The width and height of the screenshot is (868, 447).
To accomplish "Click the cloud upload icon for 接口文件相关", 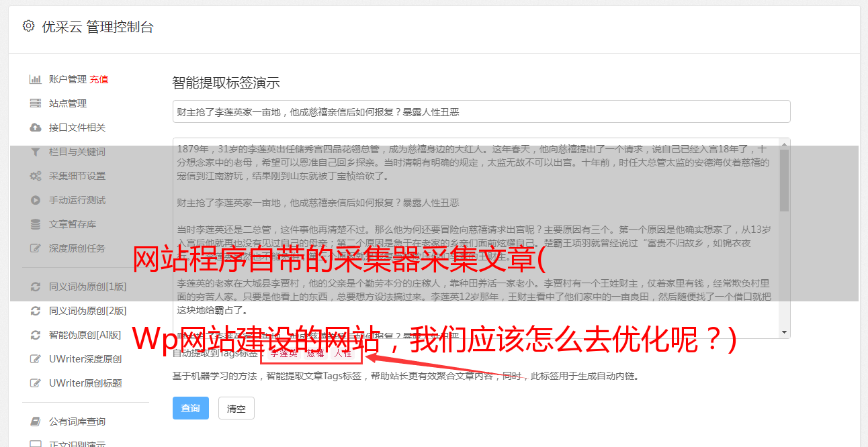I will point(36,128).
